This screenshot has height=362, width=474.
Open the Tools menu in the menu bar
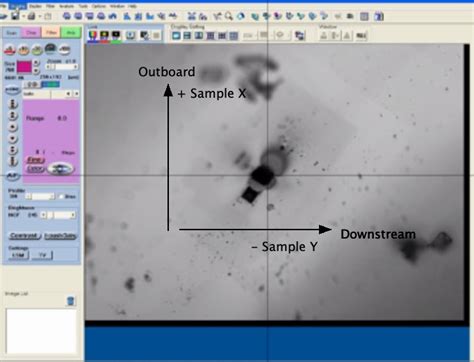click(x=83, y=6)
